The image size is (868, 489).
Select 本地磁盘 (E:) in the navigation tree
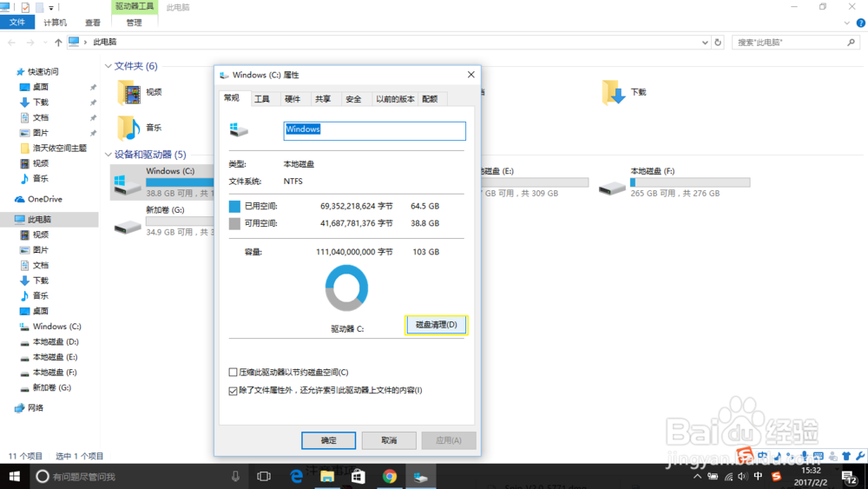point(55,357)
